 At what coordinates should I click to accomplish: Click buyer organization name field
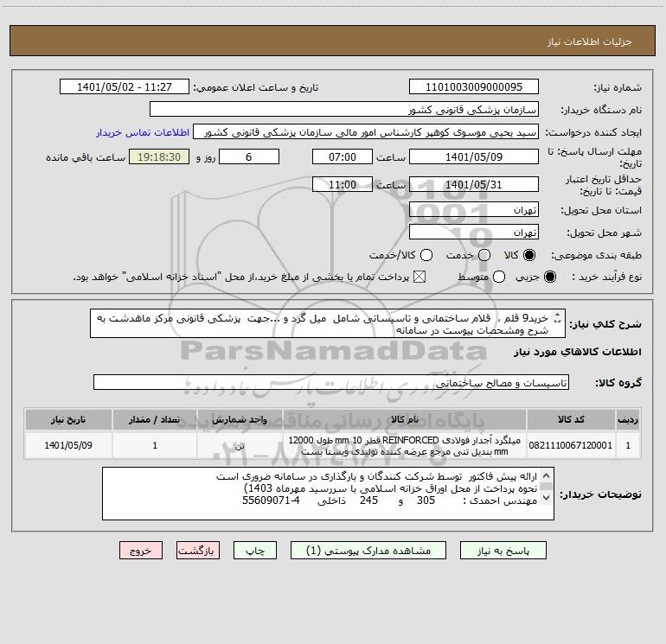point(344,110)
